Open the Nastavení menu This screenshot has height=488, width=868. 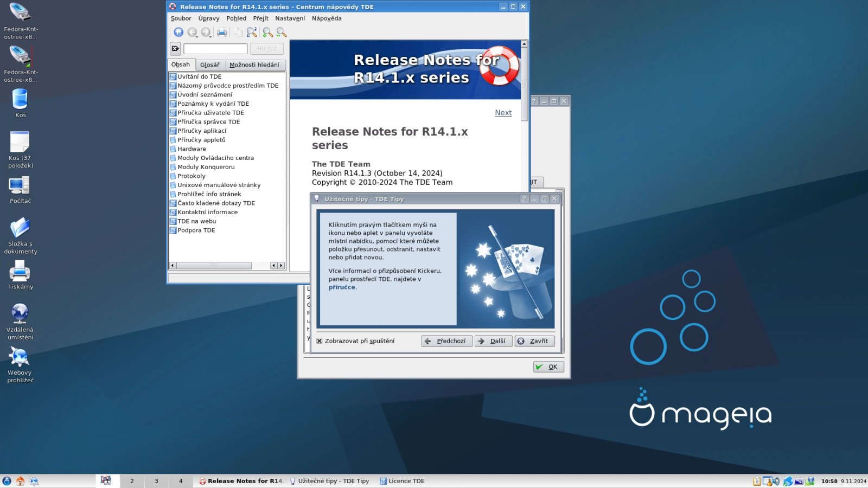coord(290,18)
